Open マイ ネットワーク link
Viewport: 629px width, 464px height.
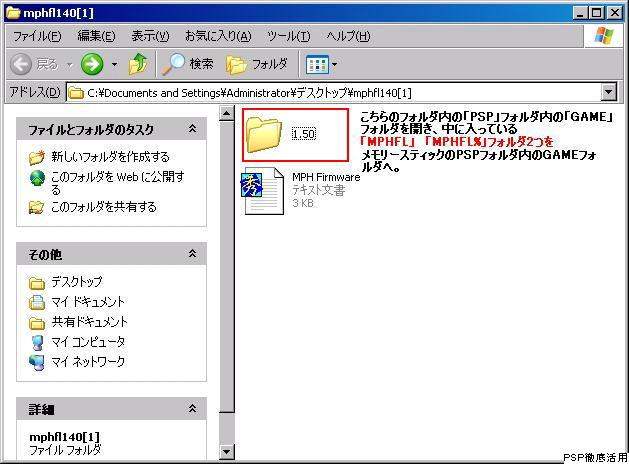click(x=88, y=362)
